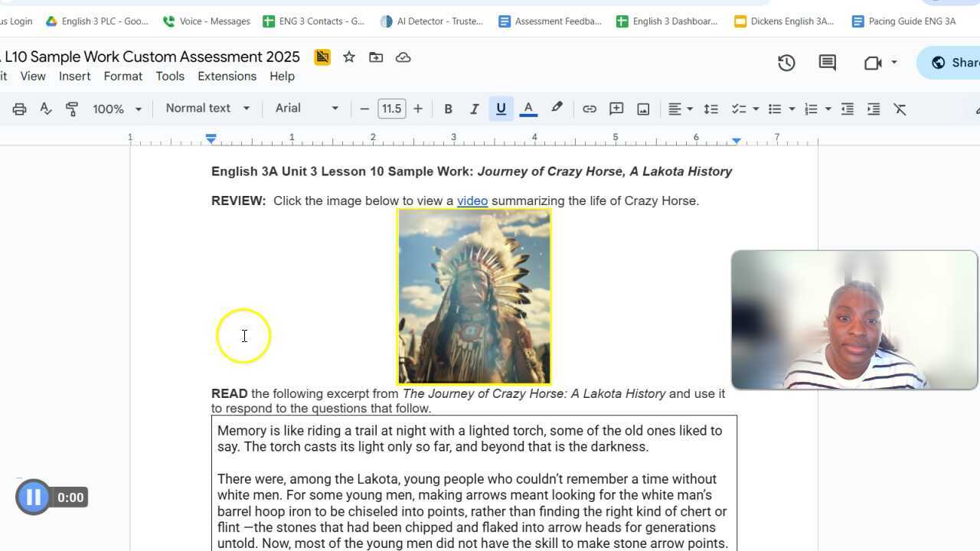Viewport: 980px width, 551px height.
Task: Insert a link using the toolbar icon
Action: point(590,109)
